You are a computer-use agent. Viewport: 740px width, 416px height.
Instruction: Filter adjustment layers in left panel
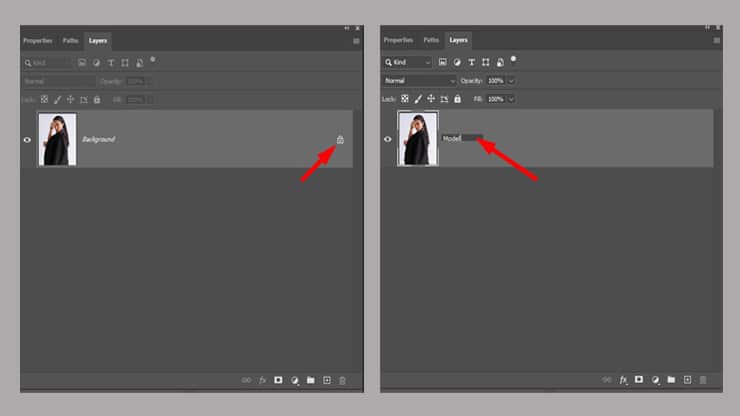(x=96, y=62)
